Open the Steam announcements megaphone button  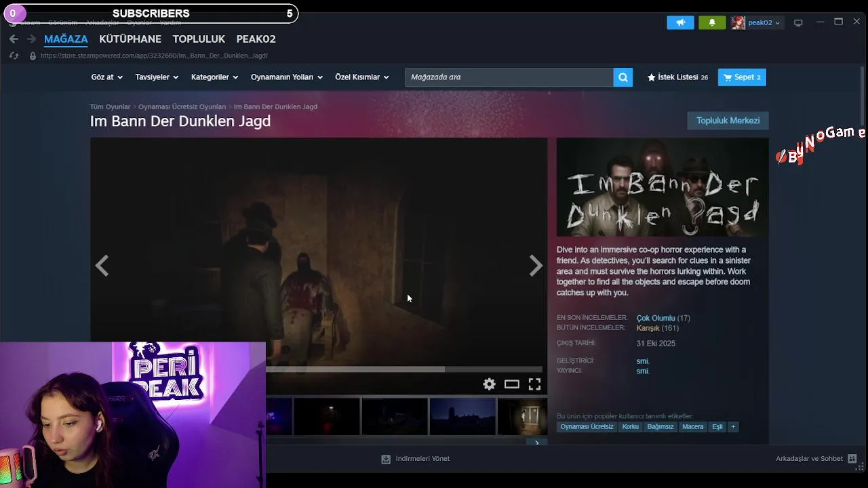680,22
